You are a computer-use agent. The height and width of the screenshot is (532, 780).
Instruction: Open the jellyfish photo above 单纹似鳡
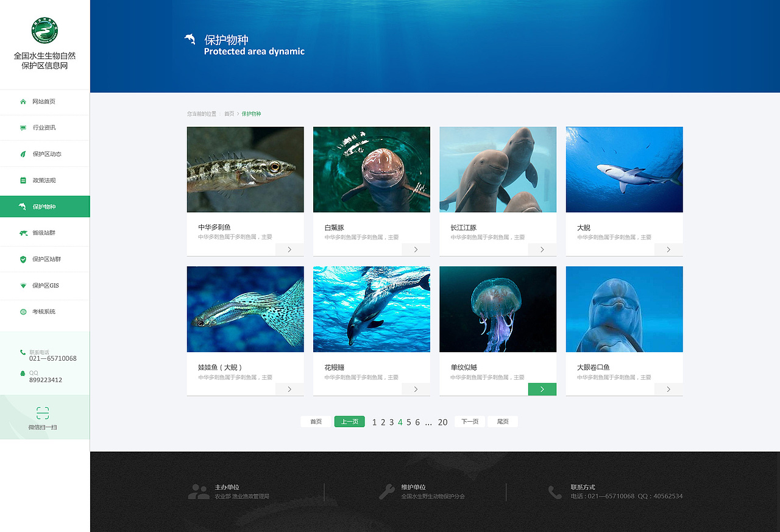[x=498, y=309]
